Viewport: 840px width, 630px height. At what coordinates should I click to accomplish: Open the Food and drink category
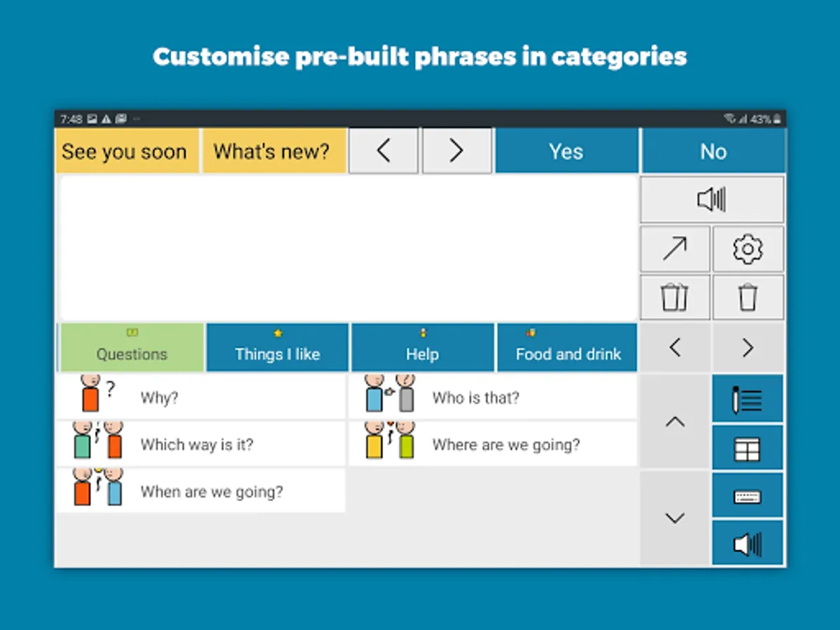pos(567,347)
